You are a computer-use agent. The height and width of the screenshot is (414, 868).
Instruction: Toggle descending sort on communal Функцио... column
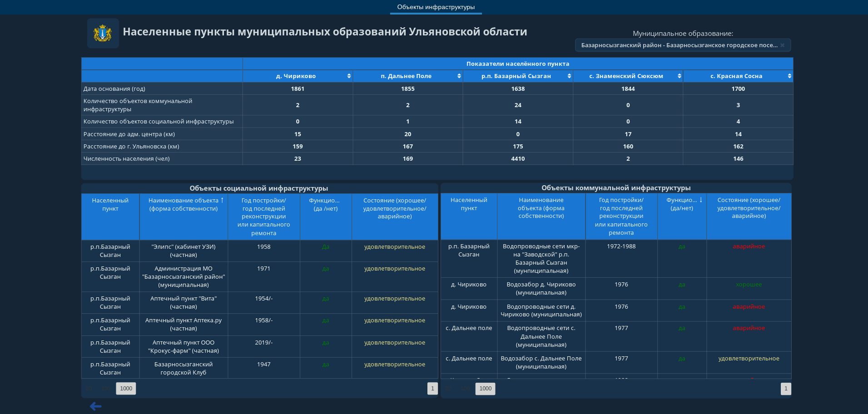tap(701, 200)
